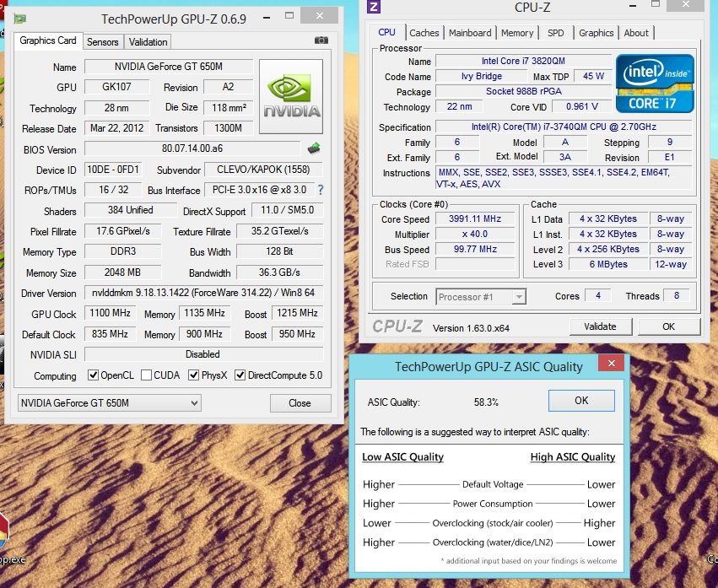Screen dimensions: 718x588
Task: Open the NVIDIA GeForce GT 650M dropdown
Action: [x=110, y=403]
